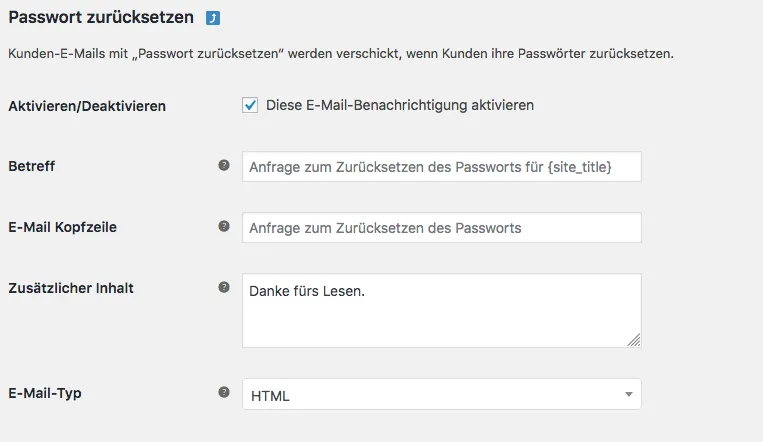The height and width of the screenshot is (442, 763).
Task: Open the E-Mail-Typ HTML dropdown
Action: (x=442, y=394)
